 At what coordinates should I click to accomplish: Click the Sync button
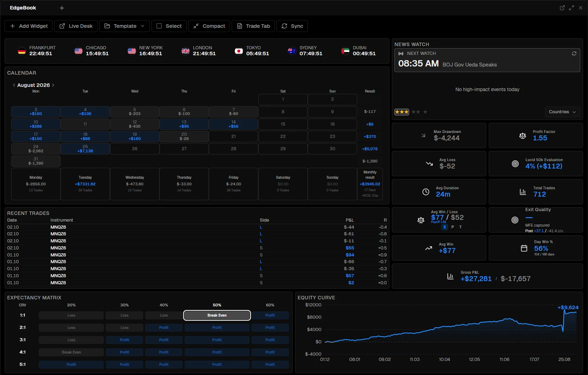(292, 26)
